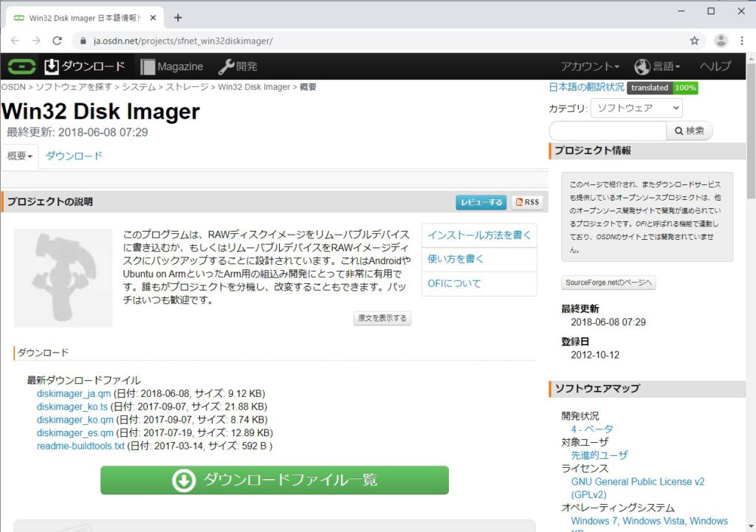Bookmark this page with star icon

[694, 41]
